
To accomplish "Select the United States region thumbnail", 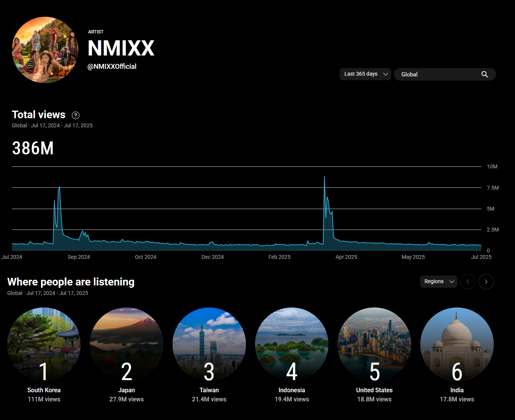I will pos(374,344).
